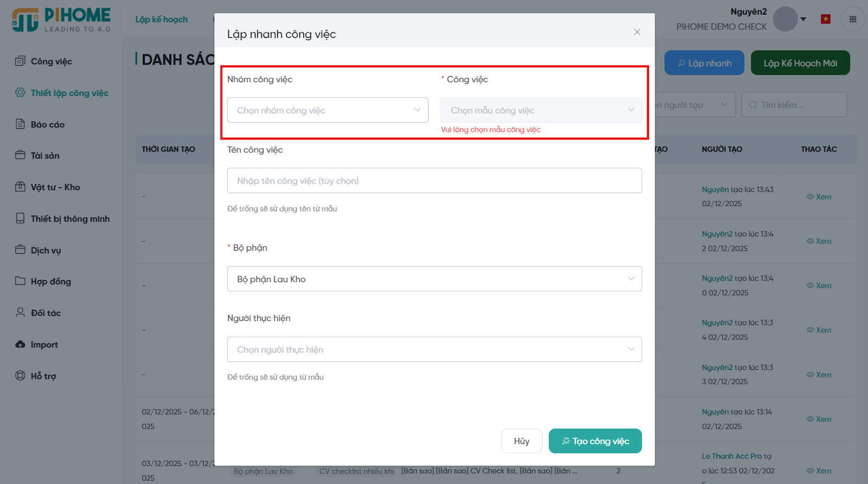Open the apps grid icon
Viewport: 868px width, 484px height.
coord(852,20)
